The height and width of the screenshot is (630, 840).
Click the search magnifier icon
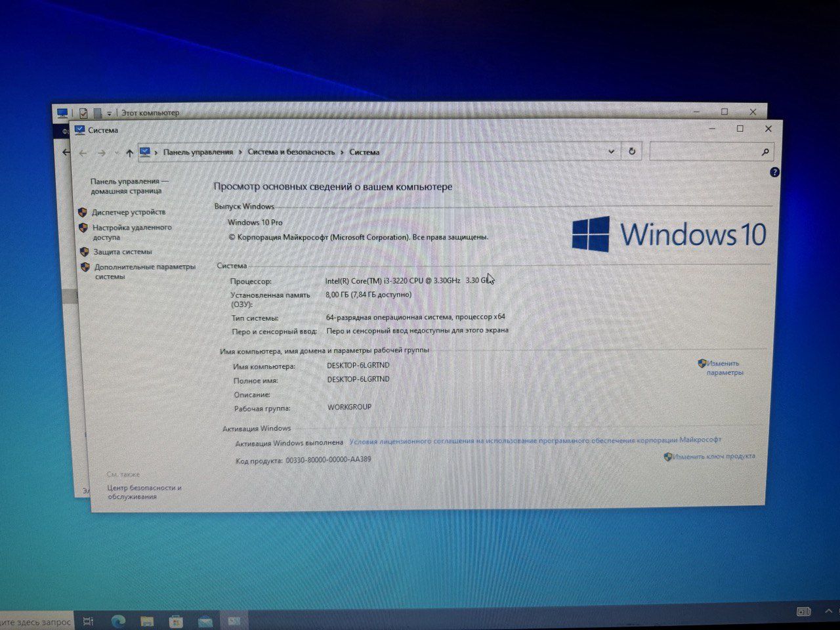765,152
